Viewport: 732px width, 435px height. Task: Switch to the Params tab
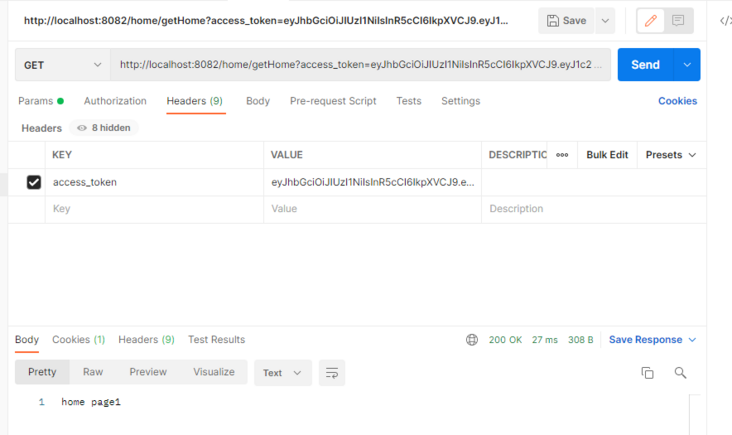[41, 101]
